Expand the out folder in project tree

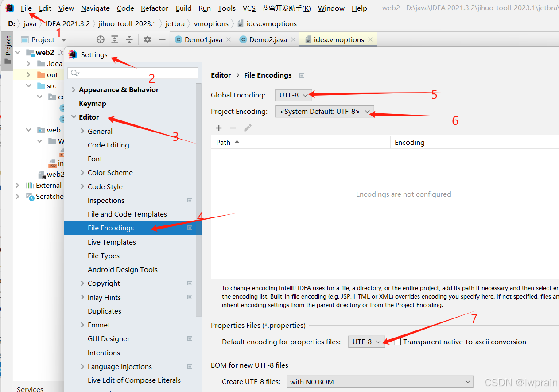coord(28,74)
